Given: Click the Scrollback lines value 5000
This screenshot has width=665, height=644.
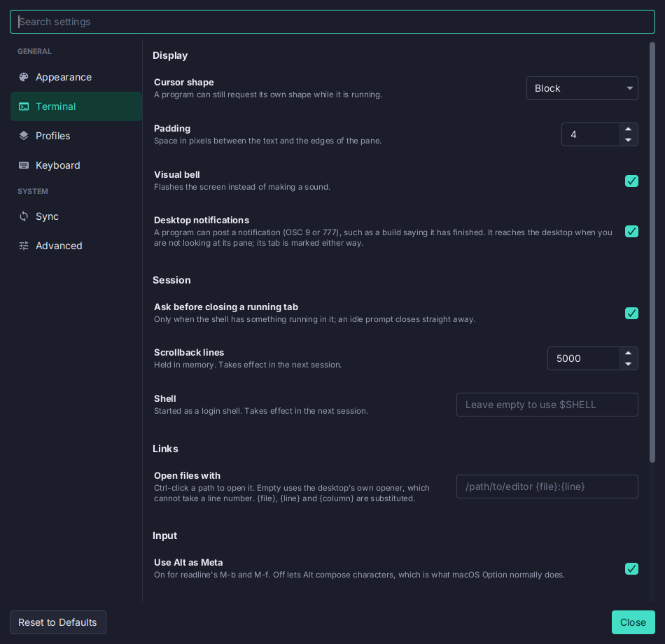Looking at the screenshot, I should point(583,358).
